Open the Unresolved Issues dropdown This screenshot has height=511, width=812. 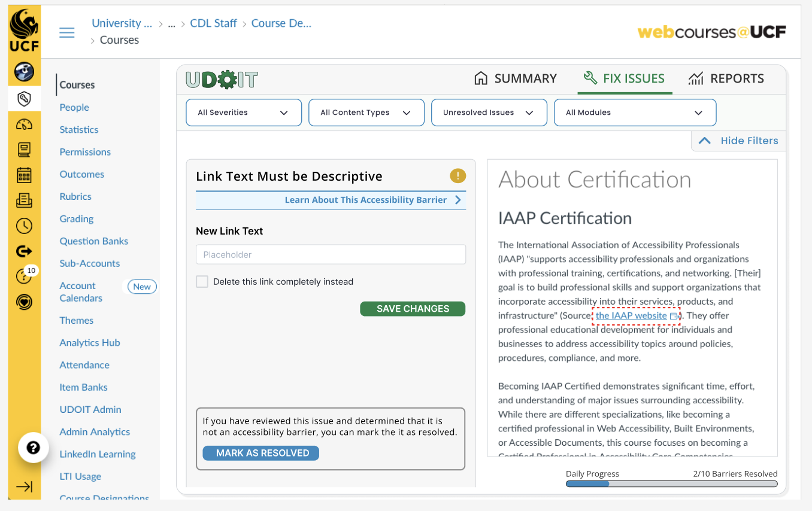[x=489, y=112]
